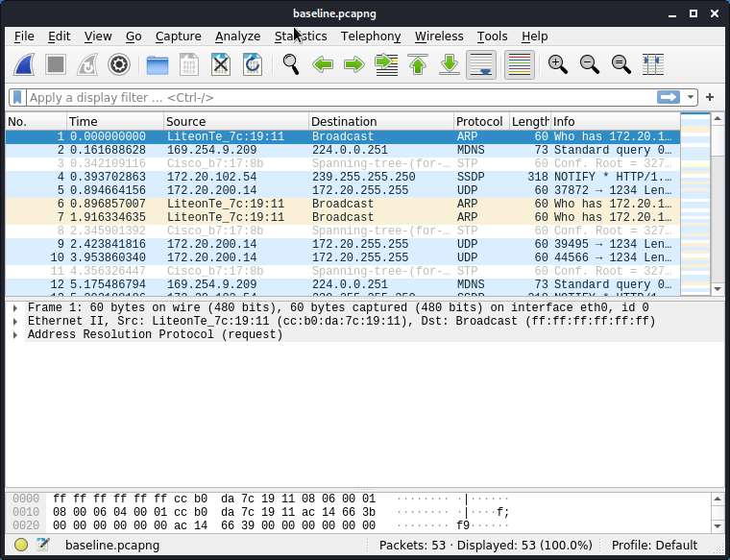Sort by Info column header

(x=616, y=121)
